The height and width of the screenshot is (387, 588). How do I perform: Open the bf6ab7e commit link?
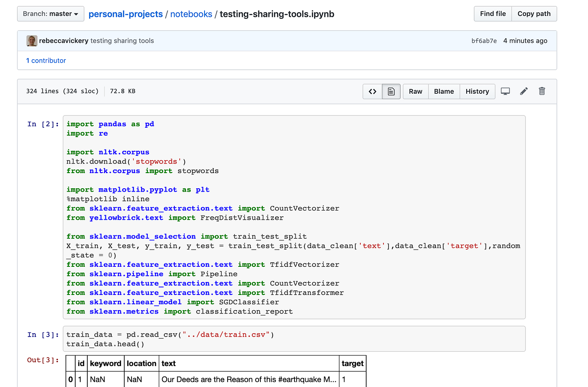[x=484, y=41]
